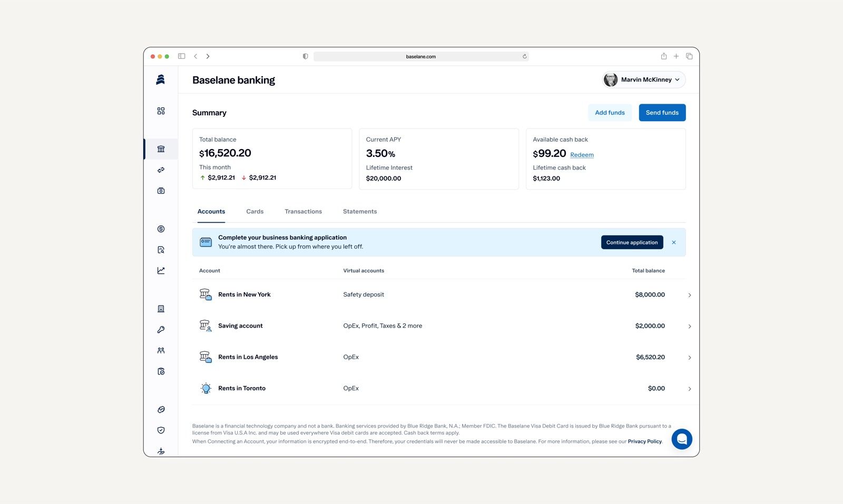This screenshot has width=843, height=504.
Task: Click the baselane.com address bar
Action: 420,56
